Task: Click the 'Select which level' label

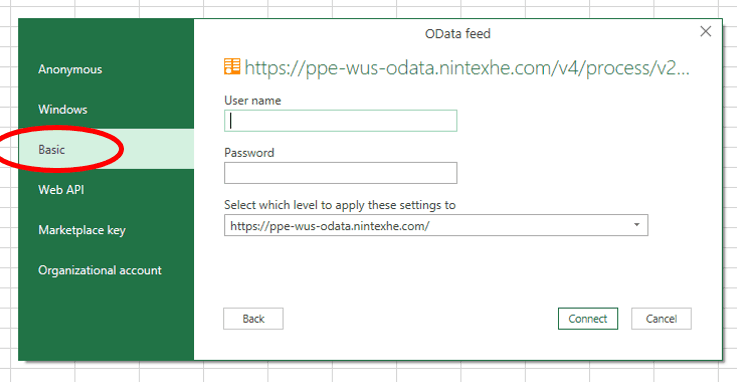Action: click(x=340, y=205)
